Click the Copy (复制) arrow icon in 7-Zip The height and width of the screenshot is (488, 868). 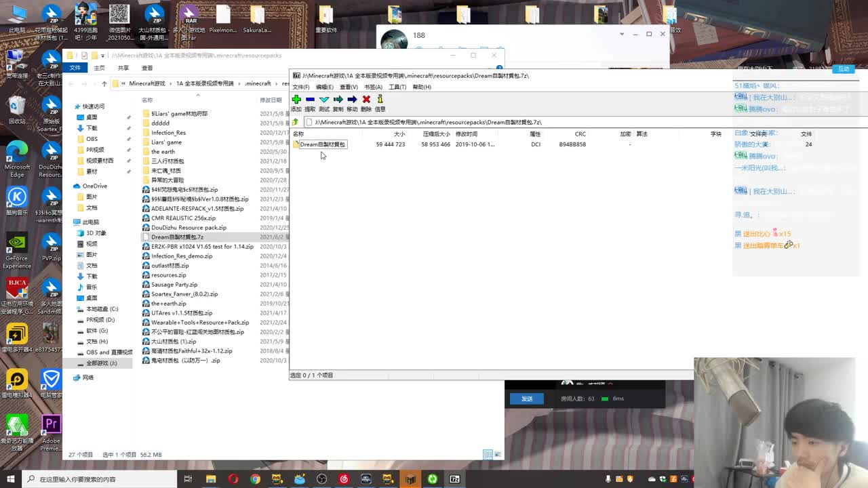(x=338, y=99)
